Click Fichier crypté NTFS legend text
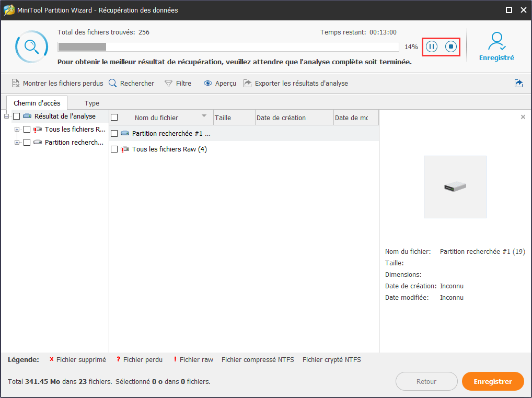 coord(332,360)
